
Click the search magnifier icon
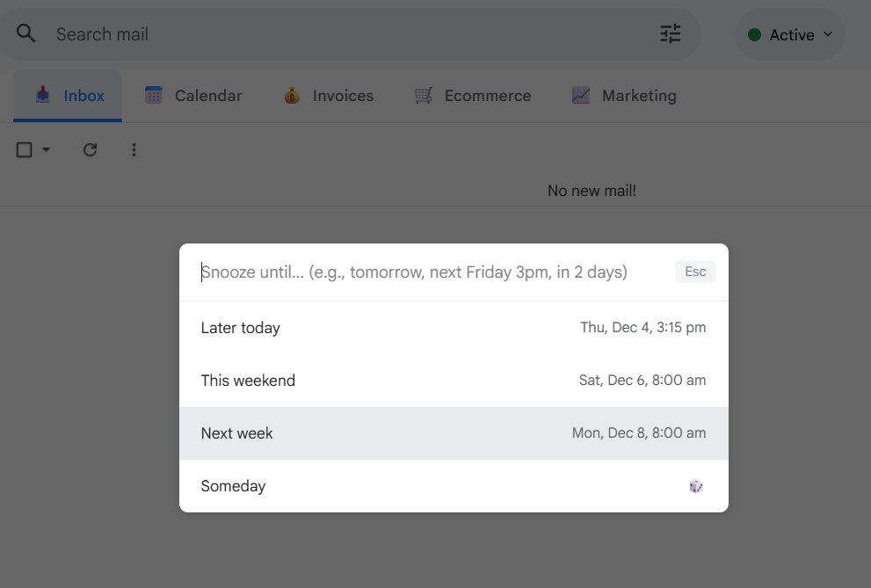click(25, 33)
